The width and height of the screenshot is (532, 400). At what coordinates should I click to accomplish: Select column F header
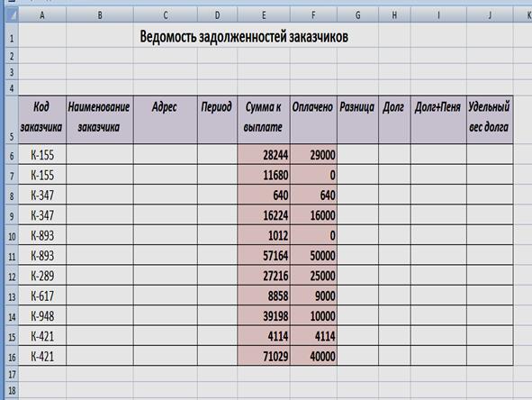(313, 15)
